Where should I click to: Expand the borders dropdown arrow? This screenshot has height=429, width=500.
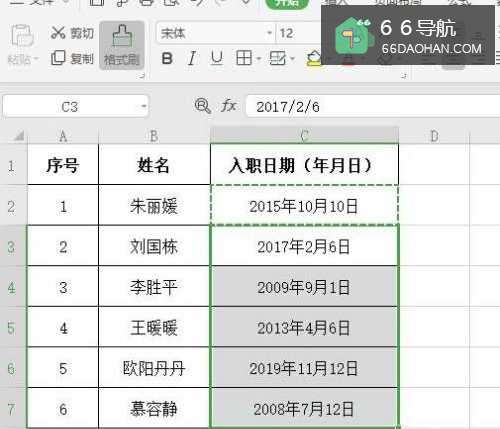pos(259,59)
